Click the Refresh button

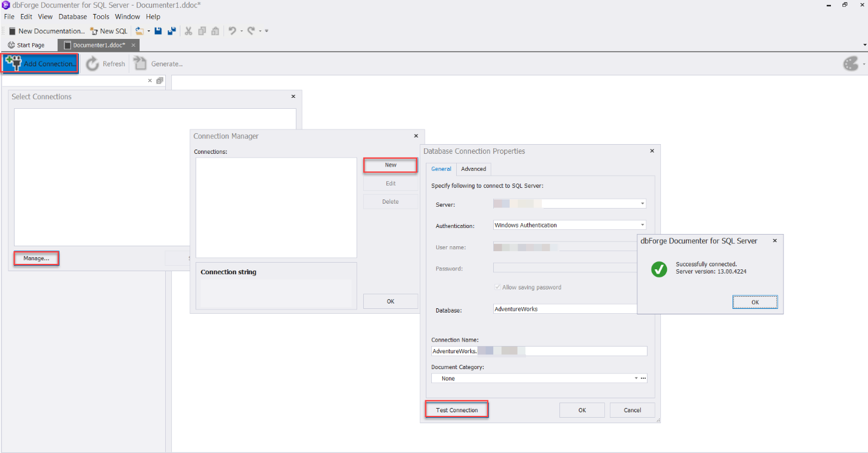[x=106, y=64]
